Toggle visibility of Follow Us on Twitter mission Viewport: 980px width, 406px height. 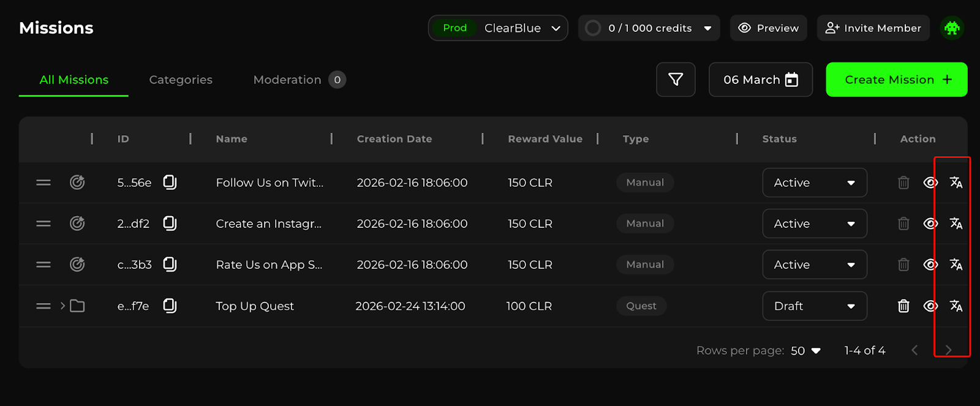coord(930,182)
